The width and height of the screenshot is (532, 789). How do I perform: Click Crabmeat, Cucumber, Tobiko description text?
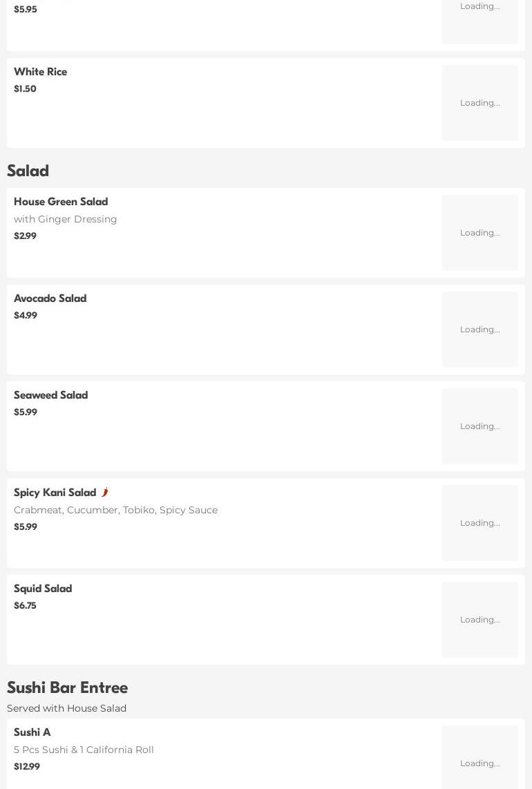(115, 510)
